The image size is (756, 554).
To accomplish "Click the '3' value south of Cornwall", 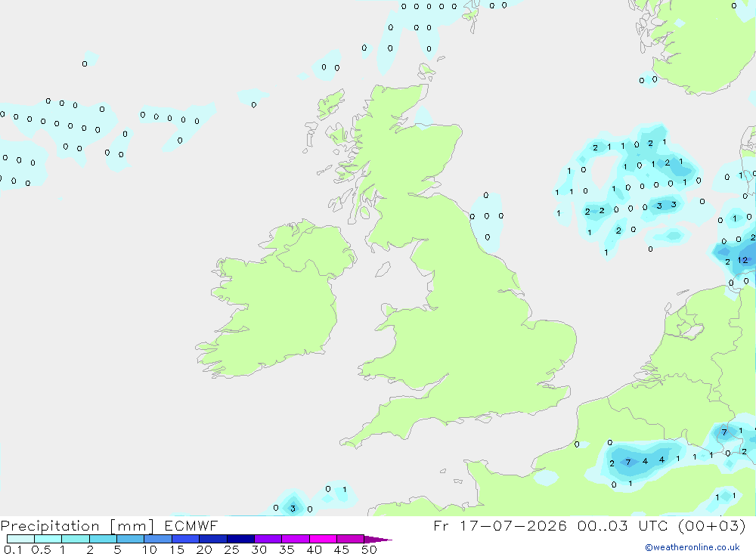I will point(293,509).
